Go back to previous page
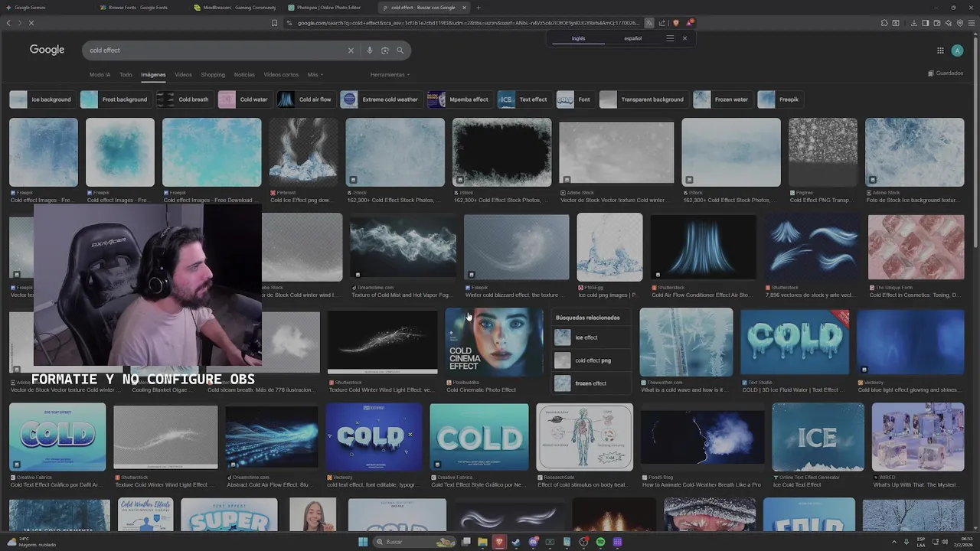The width and height of the screenshot is (980, 551). pos(8,23)
